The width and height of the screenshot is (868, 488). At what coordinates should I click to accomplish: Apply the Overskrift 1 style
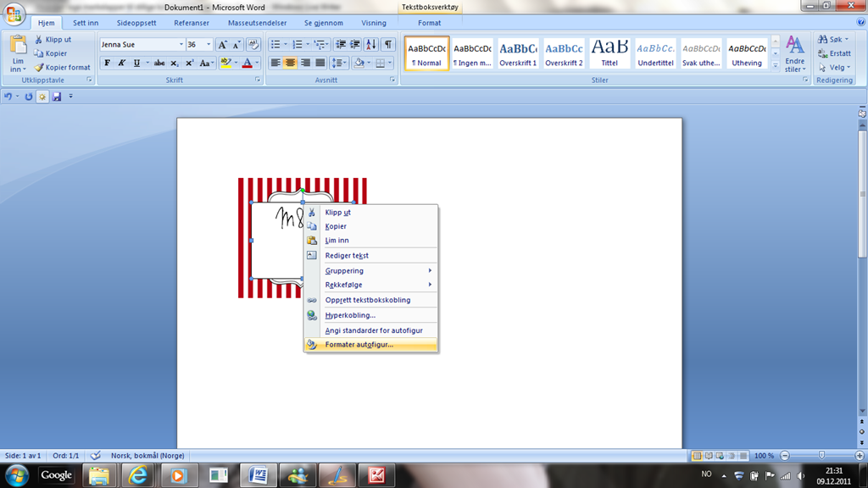click(518, 53)
